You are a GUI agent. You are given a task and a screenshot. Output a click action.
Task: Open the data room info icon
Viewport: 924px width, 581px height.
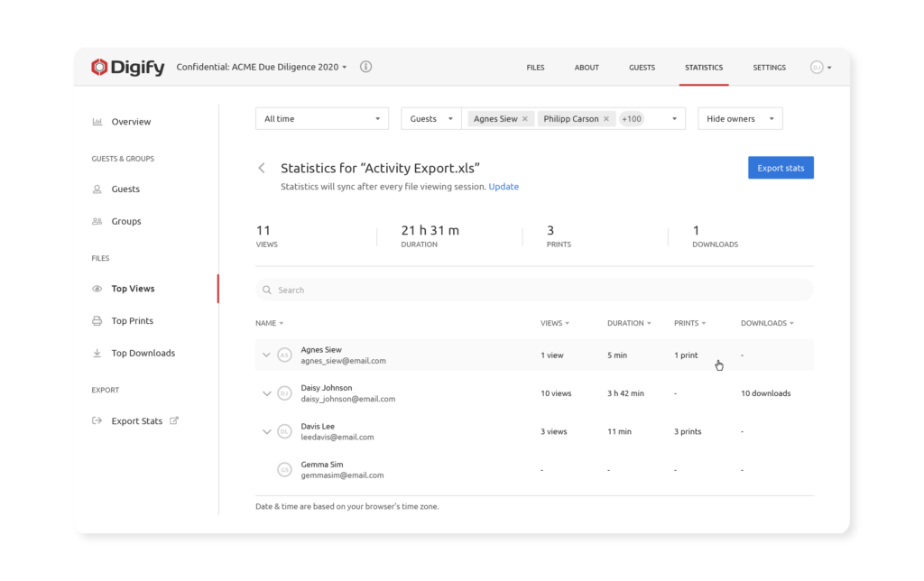365,67
